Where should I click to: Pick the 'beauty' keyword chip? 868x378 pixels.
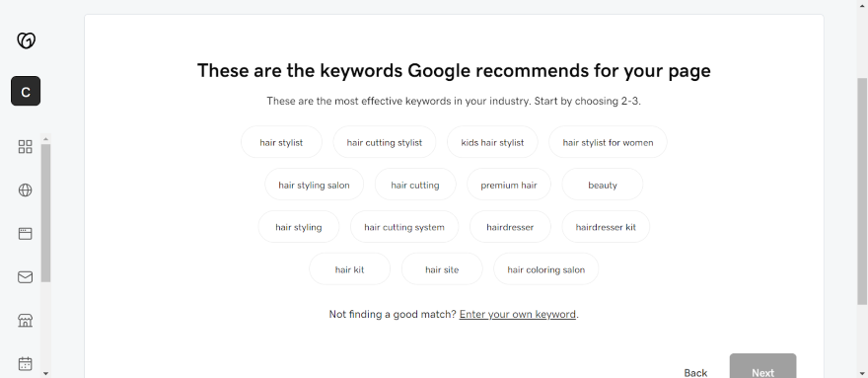click(603, 186)
